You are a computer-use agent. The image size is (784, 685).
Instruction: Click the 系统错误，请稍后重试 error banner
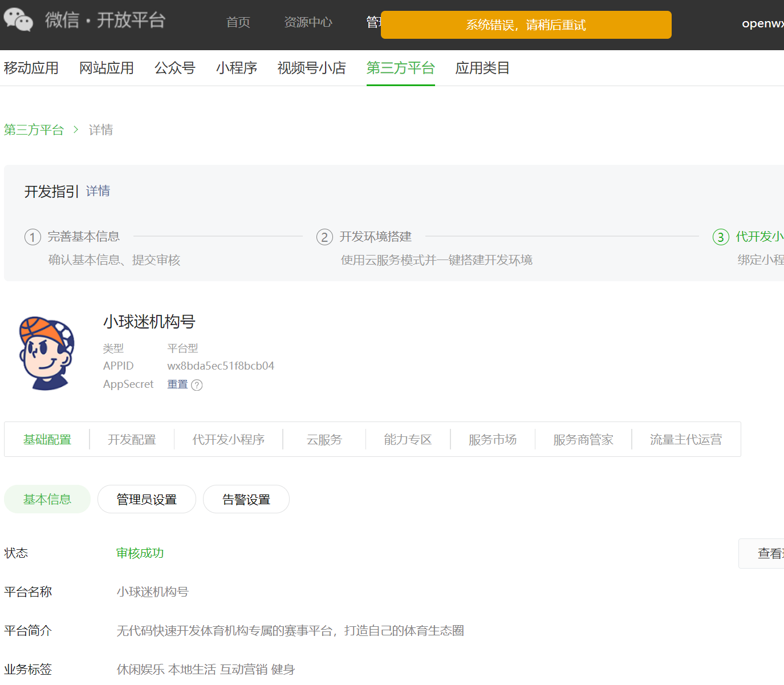(x=526, y=25)
